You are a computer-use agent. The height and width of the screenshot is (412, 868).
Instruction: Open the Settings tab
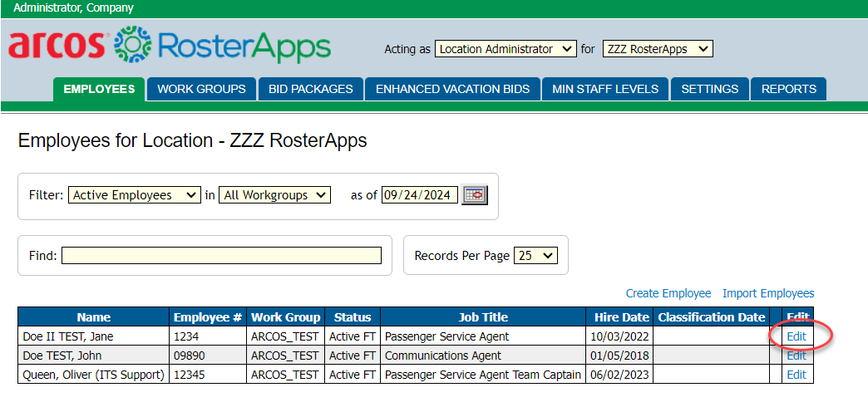point(709,90)
